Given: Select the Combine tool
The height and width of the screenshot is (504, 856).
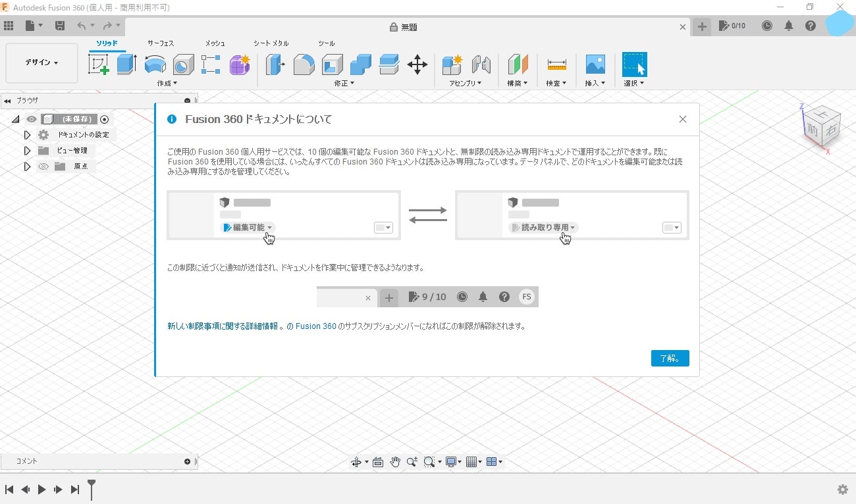Looking at the screenshot, I should [360, 64].
